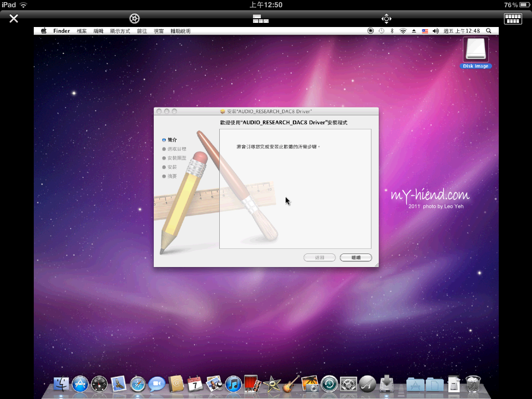Open Address Book from the Dock

(x=176, y=384)
